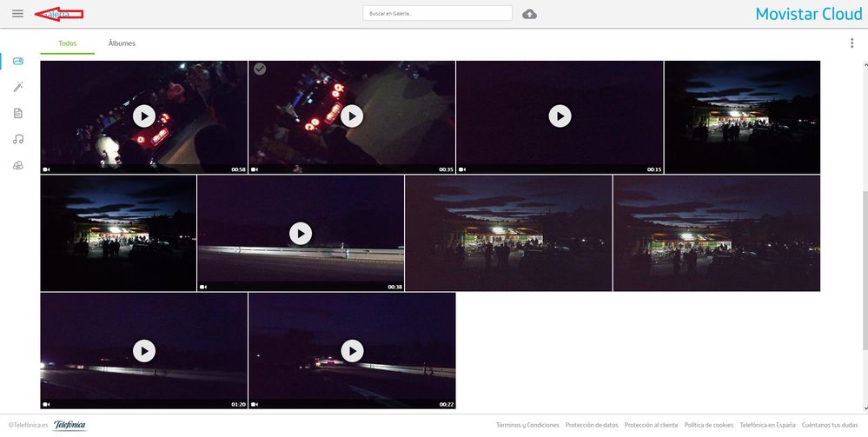Image resolution: width=868 pixels, height=437 pixels.
Task: Click the cloud accounts sidebar icon
Action: [x=18, y=165]
